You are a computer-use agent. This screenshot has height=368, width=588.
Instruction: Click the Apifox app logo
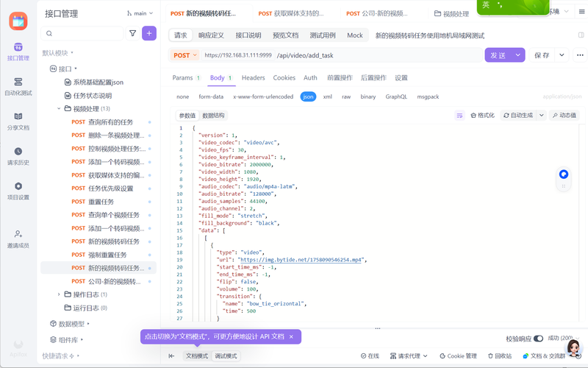pyautogui.click(x=18, y=21)
